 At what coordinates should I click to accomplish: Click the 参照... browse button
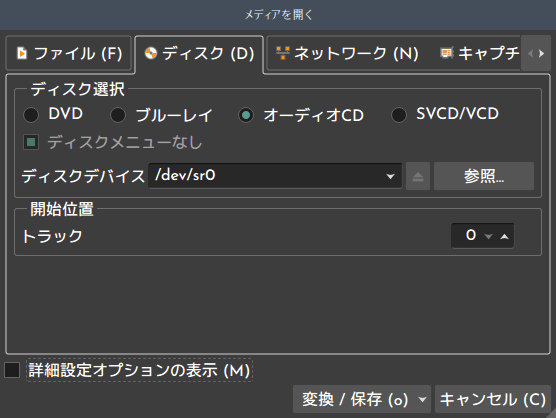(484, 176)
